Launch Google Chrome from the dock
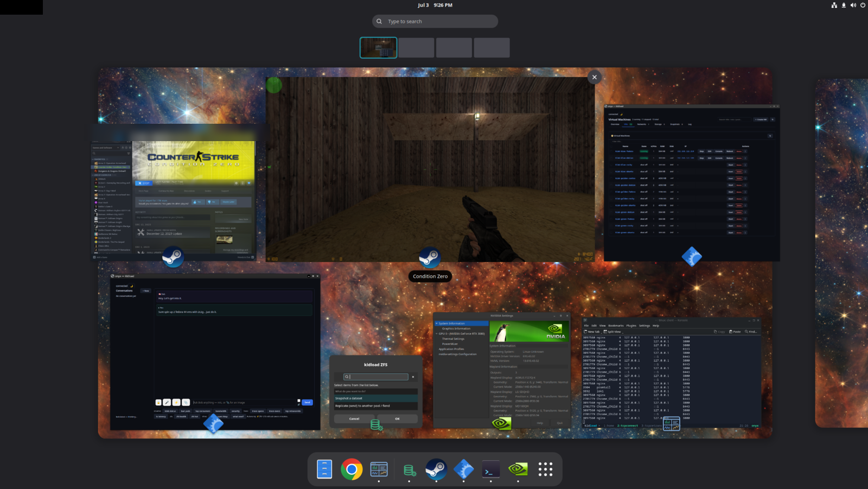 pos(352,469)
